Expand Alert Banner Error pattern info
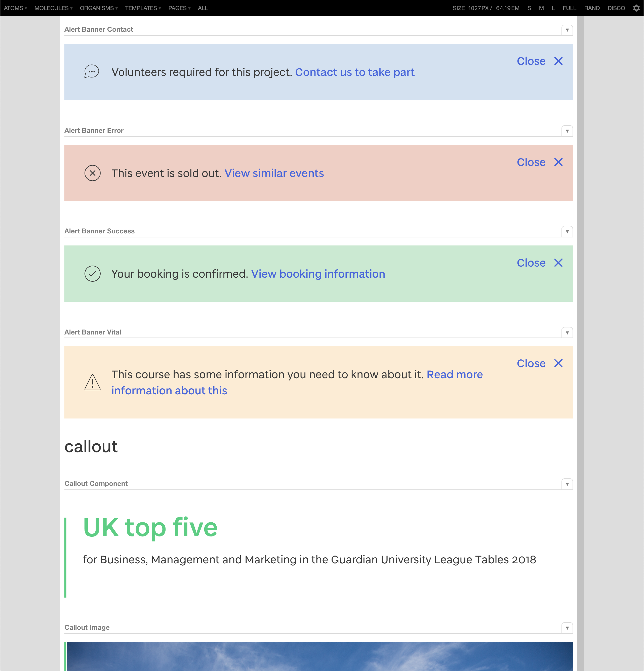 click(567, 131)
